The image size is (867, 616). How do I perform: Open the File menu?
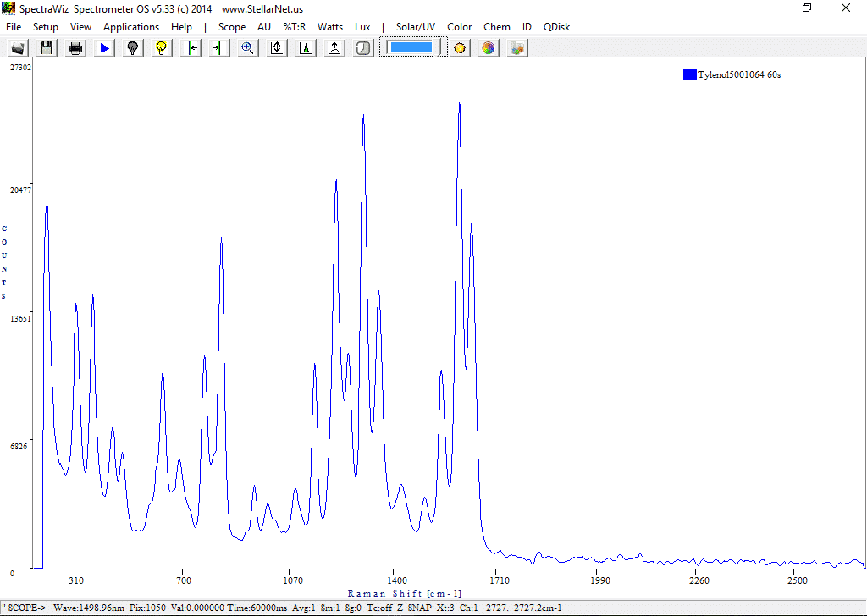tap(14, 26)
